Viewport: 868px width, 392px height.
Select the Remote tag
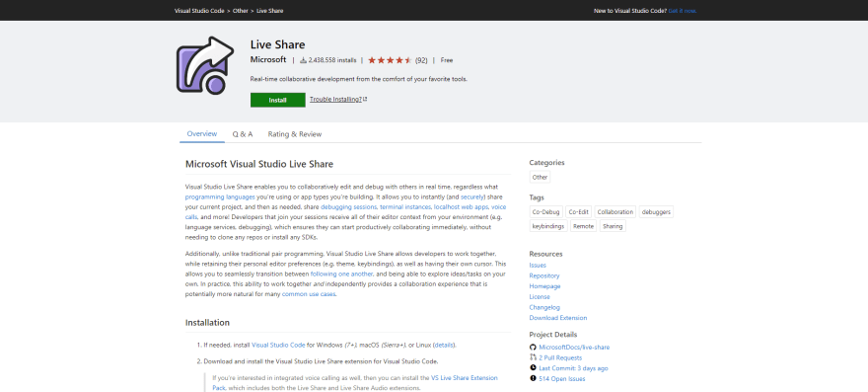(x=584, y=226)
